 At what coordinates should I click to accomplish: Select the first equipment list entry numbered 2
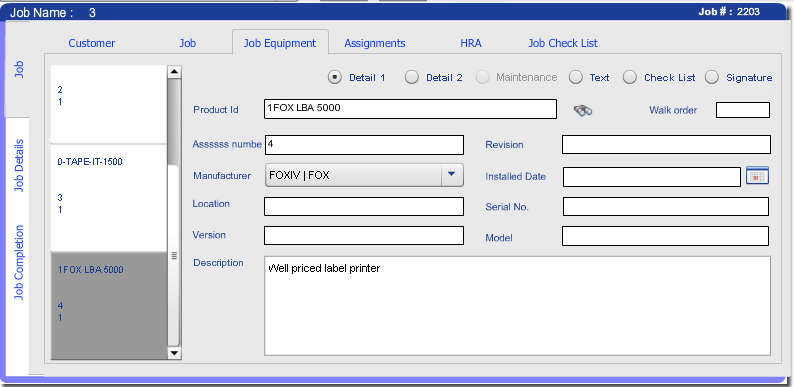[109, 104]
